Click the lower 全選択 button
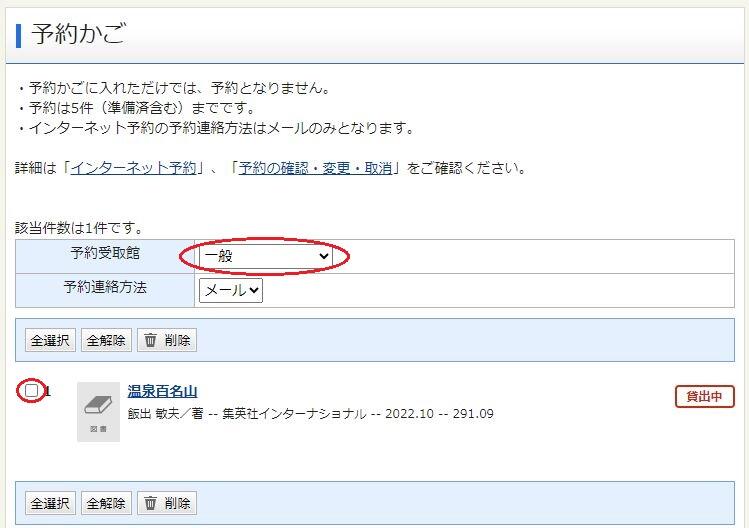Image resolution: width=749 pixels, height=528 pixels. pos(50,503)
